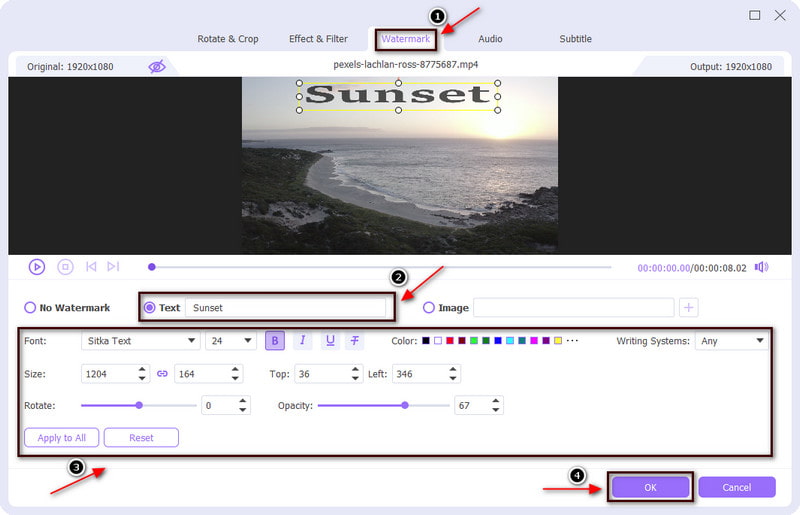This screenshot has height=515, width=800.
Task: Stop the video playback
Action: [x=65, y=267]
